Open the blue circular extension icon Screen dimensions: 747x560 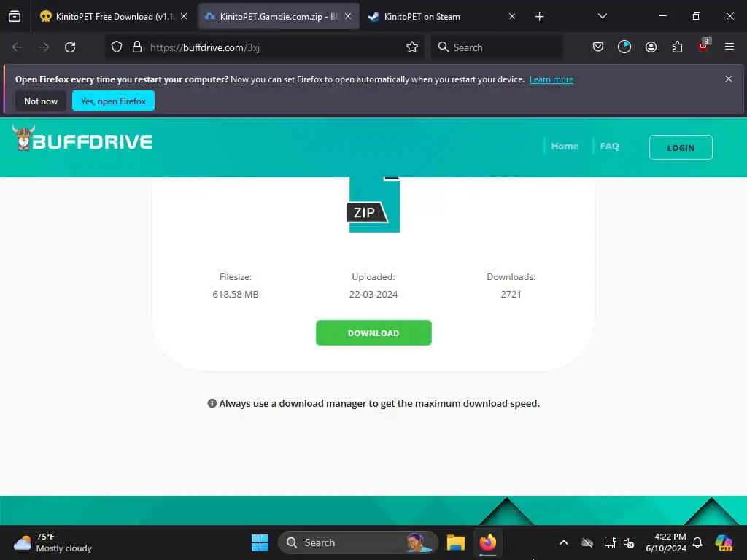tap(624, 47)
